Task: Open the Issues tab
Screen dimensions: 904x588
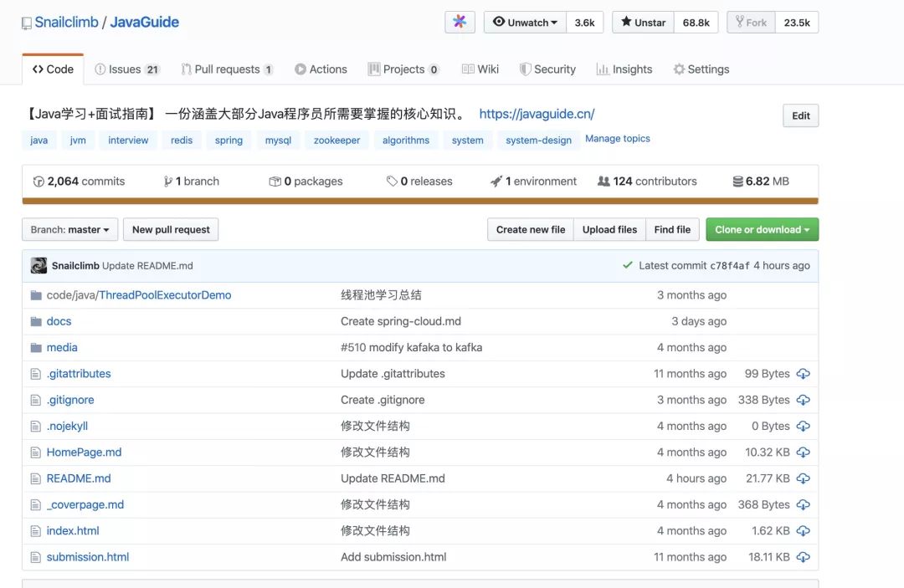Action: [x=127, y=69]
